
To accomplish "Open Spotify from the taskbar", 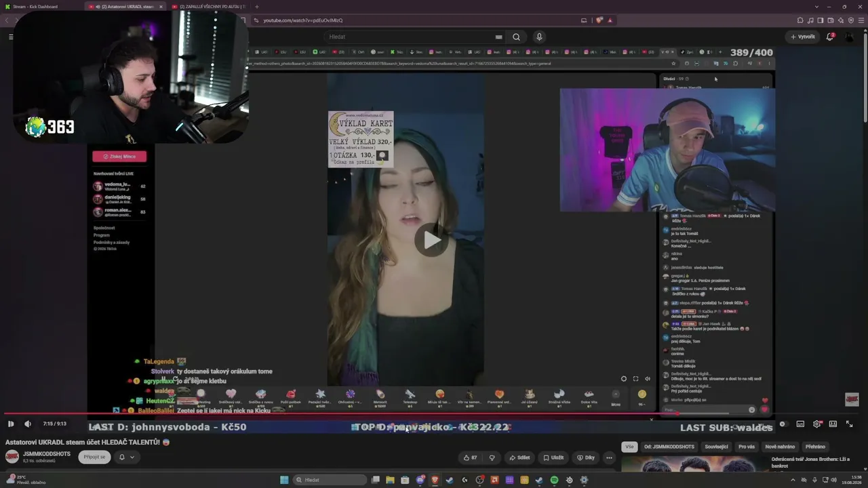I will (554, 480).
